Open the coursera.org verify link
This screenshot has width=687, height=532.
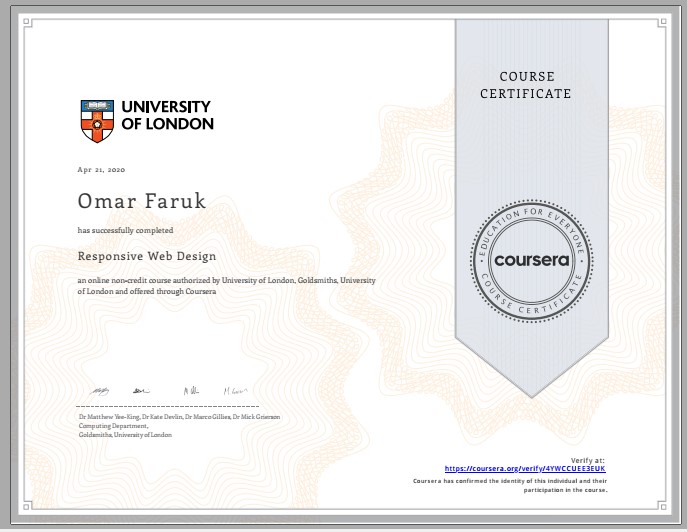(525, 469)
